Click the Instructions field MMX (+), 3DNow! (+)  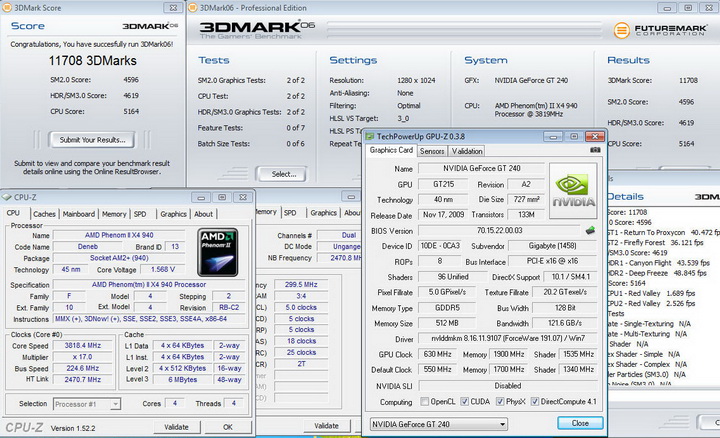coord(149,319)
